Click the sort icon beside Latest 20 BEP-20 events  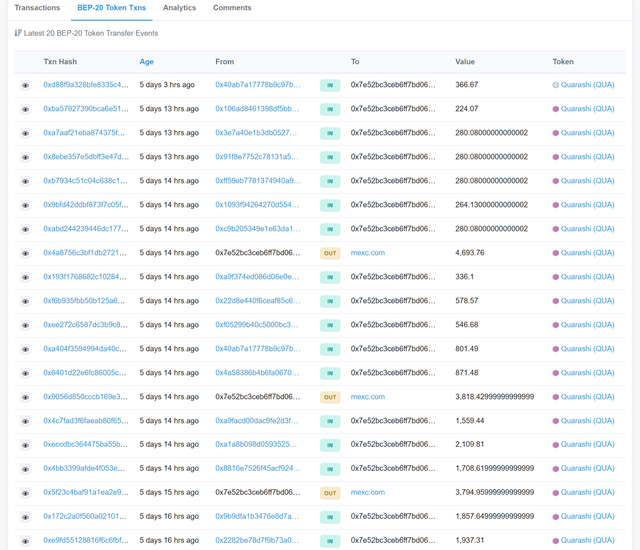[x=18, y=33]
